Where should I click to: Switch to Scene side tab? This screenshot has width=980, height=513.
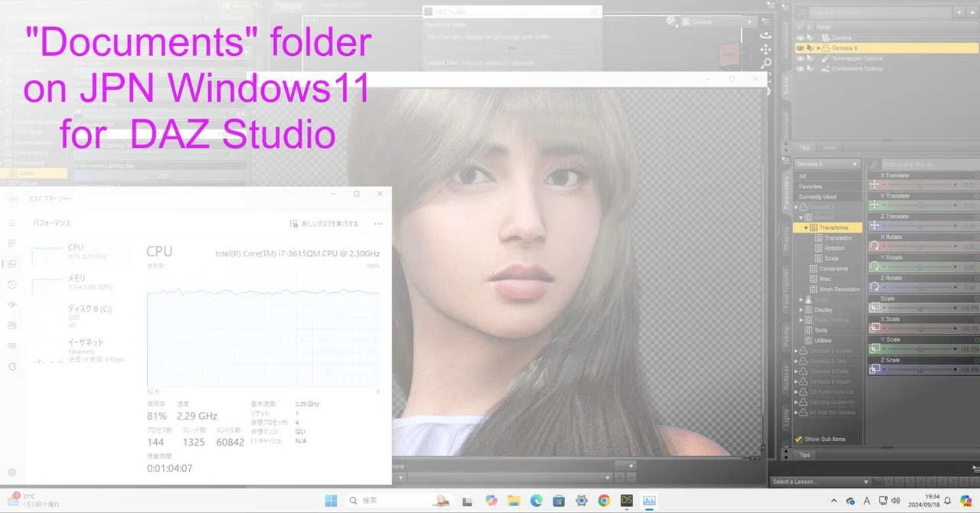tap(786, 86)
